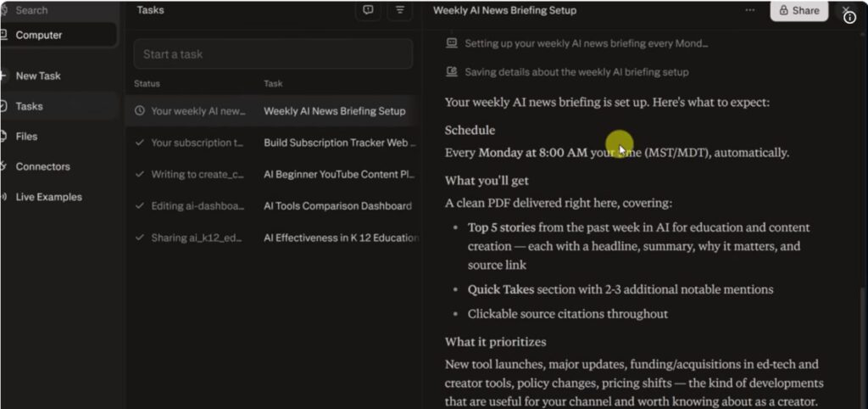Click the feedback chat icon in Tasks header
Viewport: 868px width, 409px height.
point(368,10)
